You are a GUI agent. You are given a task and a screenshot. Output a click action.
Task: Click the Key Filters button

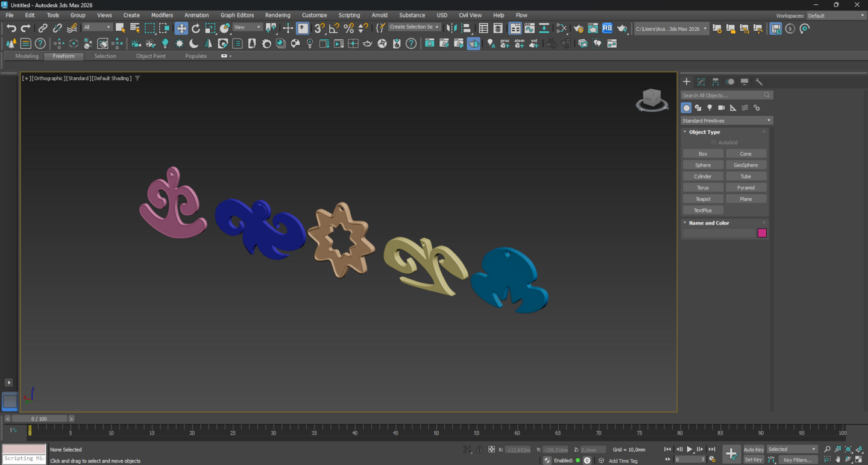pyautogui.click(x=797, y=460)
